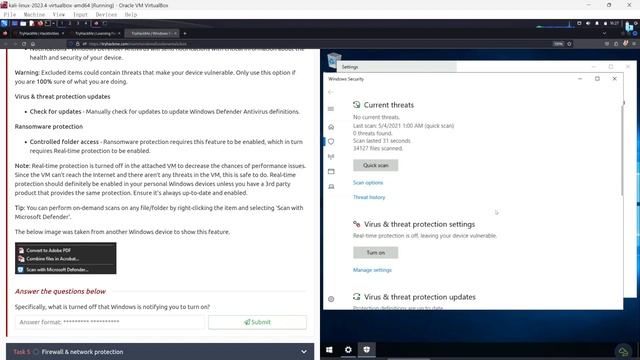Open a new browser tab

point(185,33)
